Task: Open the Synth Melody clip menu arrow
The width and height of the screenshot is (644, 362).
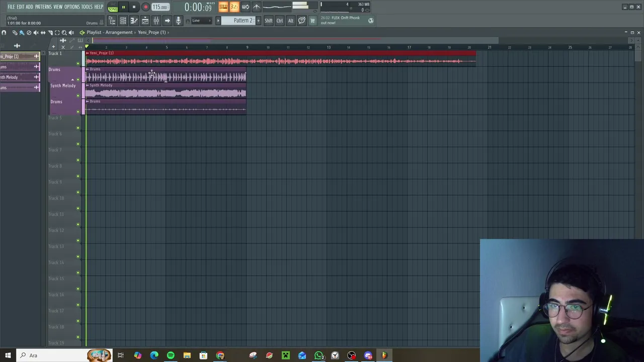Action: 88,85
